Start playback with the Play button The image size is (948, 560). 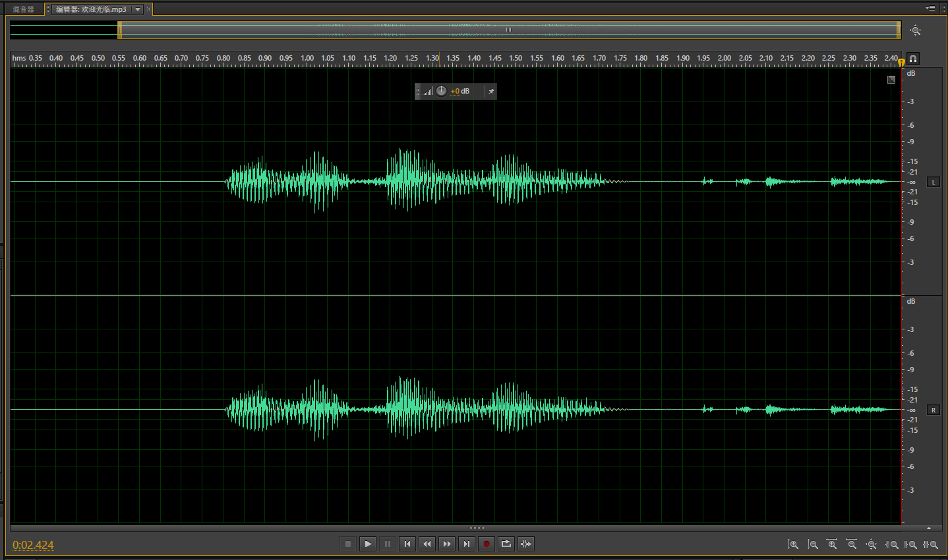pos(368,544)
